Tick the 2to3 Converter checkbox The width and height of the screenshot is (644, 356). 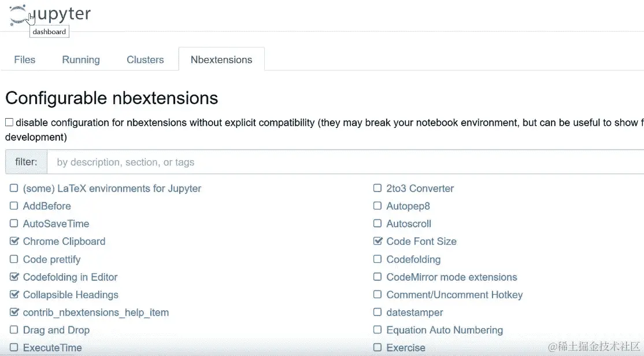pos(377,188)
